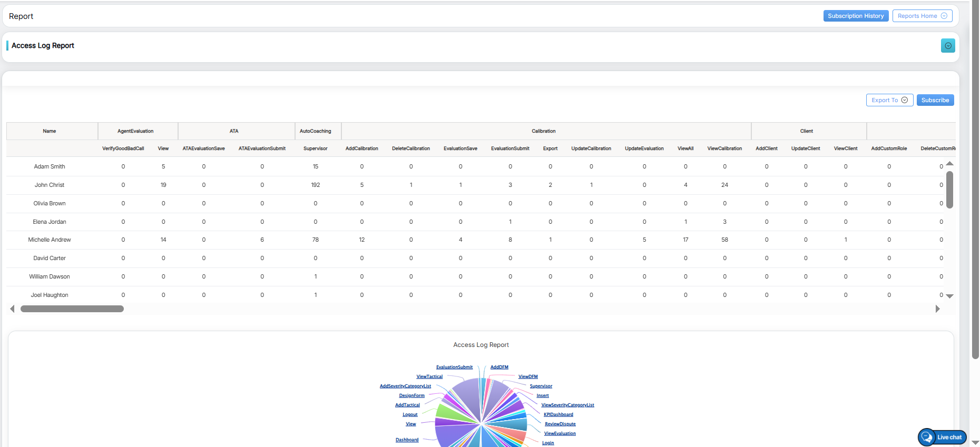Open the KPIDashboard chart label link

[558, 414]
